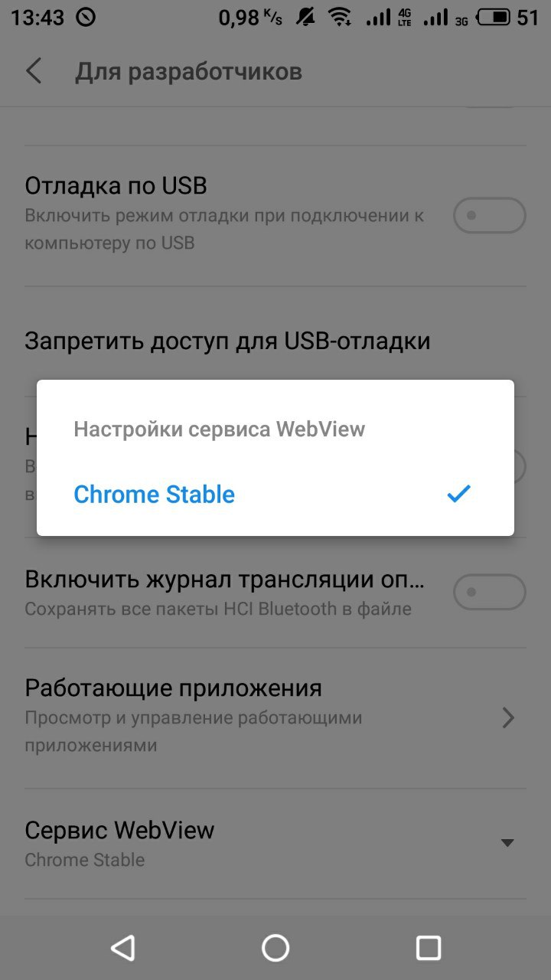Tap Запретить доступ для USB-отладки
Viewport: 551px width, 980px height.
[x=227, y=341]
